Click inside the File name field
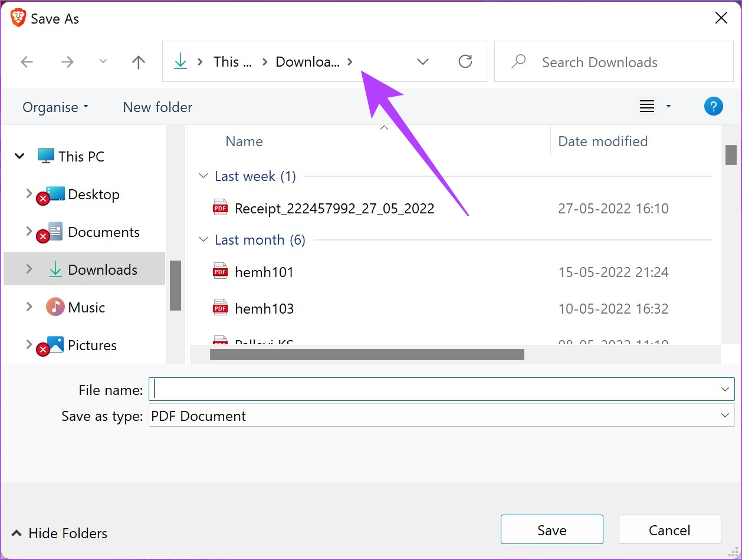The width and height of the screenshot is (742, 560). tap(413, 389)
